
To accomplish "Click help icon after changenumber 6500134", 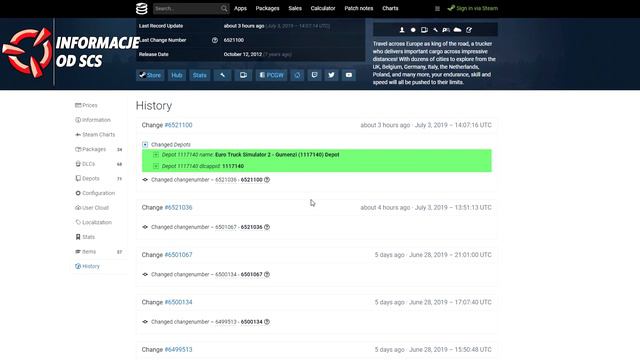I will (267, 322).
